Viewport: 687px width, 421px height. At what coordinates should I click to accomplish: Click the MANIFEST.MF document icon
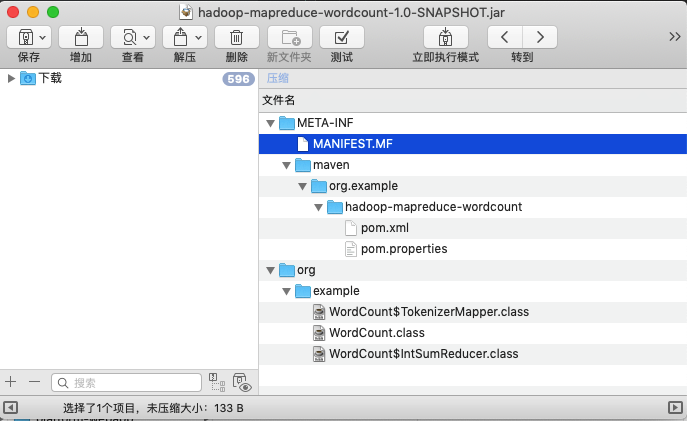click(303, 144)
